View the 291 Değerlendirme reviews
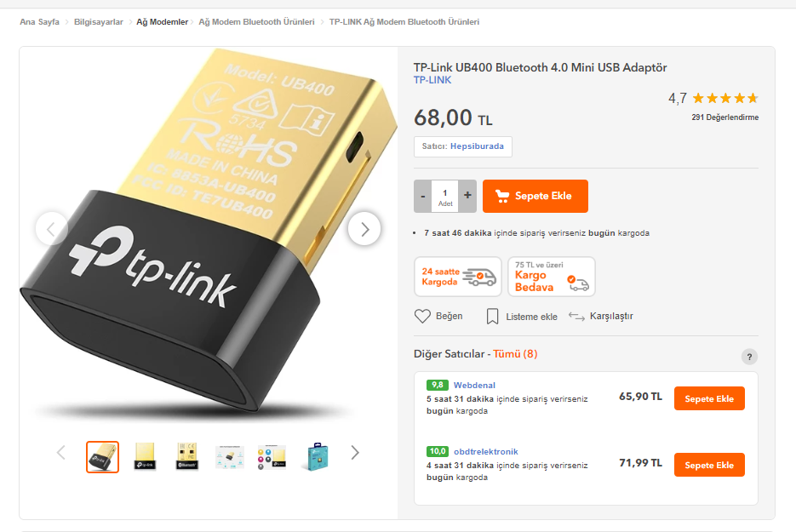This screenshot has height=532, width=796. point(725,117)
